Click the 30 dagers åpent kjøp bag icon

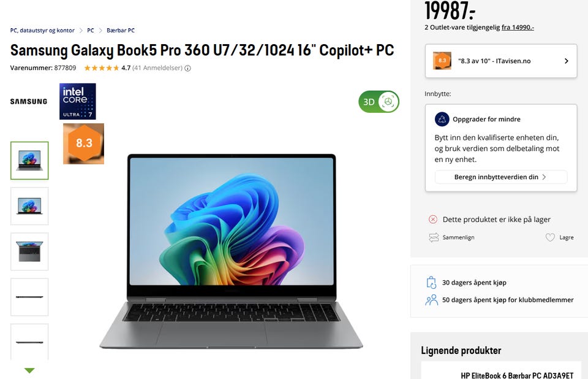click(x=432, y=283)
